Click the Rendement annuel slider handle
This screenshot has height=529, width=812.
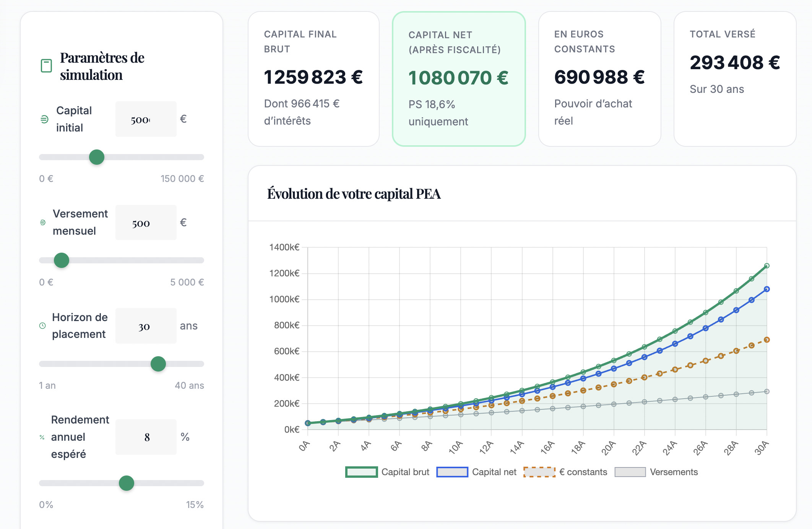(127, 483)
